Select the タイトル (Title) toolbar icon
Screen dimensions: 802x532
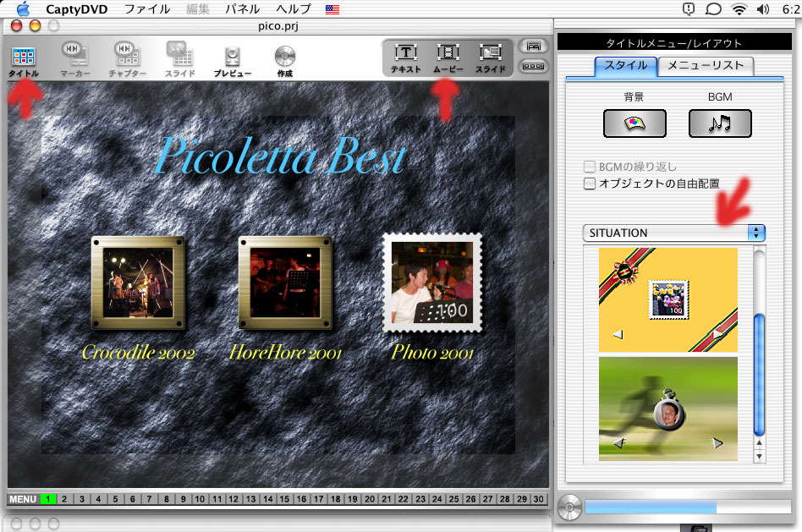(24, 59)
